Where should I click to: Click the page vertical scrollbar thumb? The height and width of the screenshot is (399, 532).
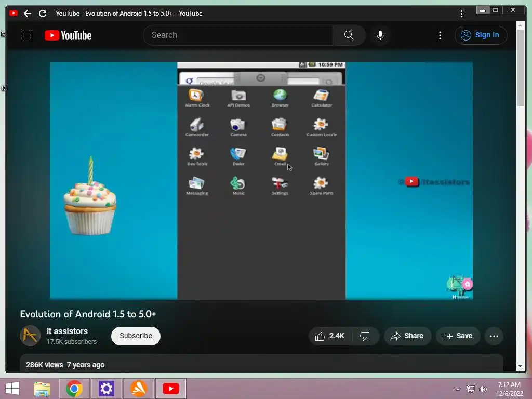tap(520, 68)
